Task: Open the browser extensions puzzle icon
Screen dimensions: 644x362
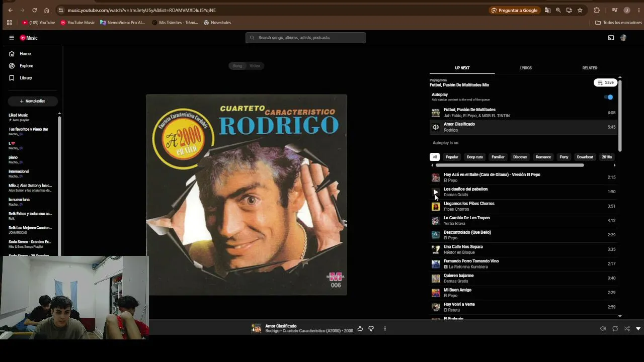Action: pyautogui.click(x=597, y=10)
